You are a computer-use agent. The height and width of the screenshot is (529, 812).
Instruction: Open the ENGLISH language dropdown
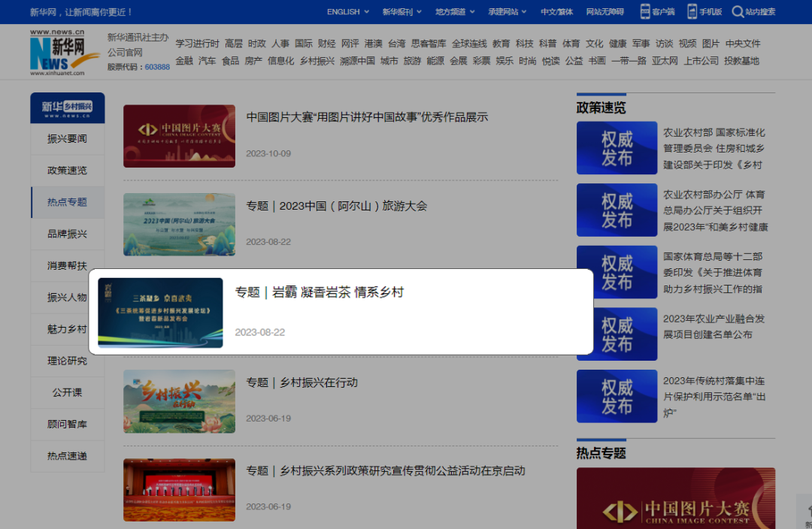[347, 11]
